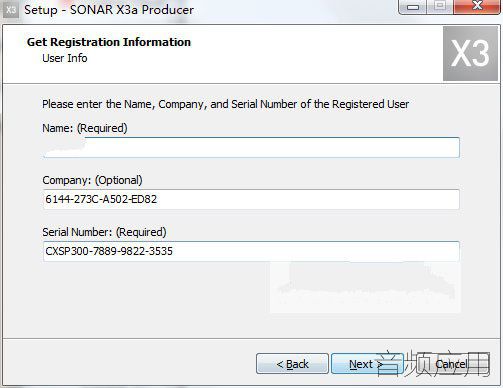Close the setup window with X

click(477, 7)
